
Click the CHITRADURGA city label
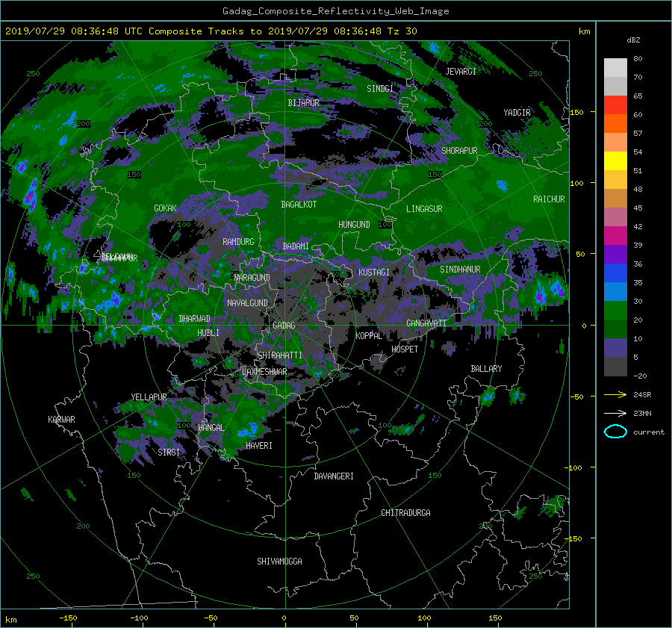[x=405, y=513]
